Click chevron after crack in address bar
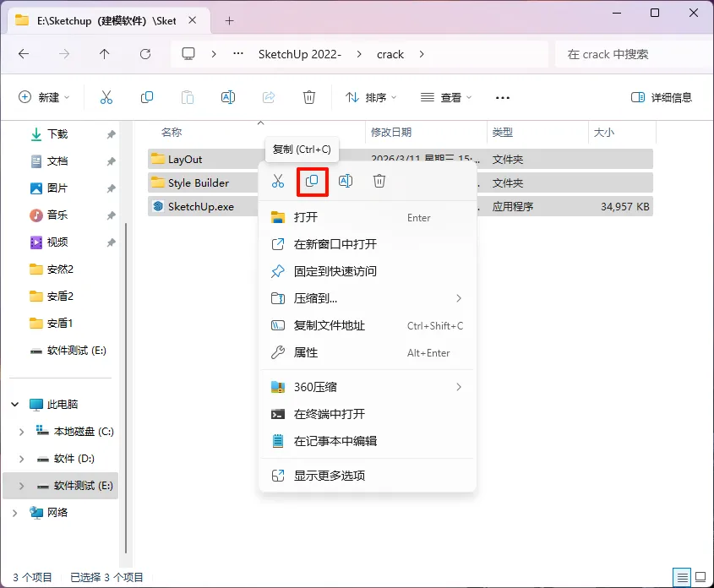Screen dimensions: 714x588 [x=422, y=54]
